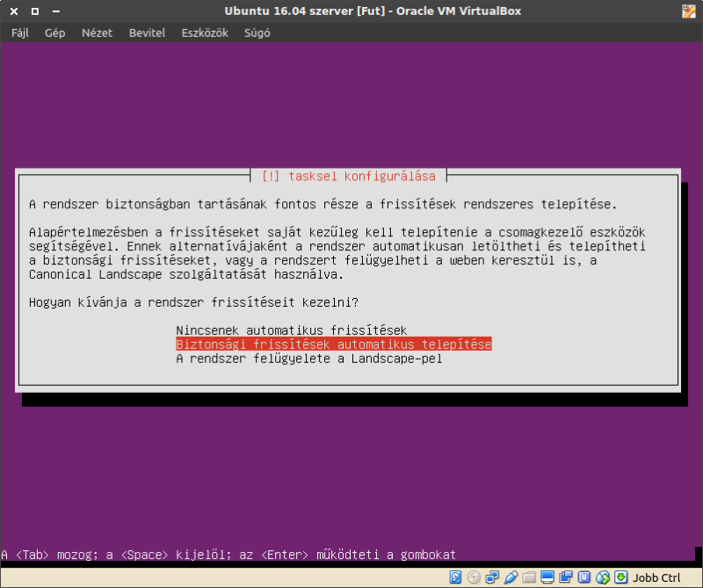Click the USB devices status icon
The height and width of the screenshot is (588, 703).
[x=511, y=577]
